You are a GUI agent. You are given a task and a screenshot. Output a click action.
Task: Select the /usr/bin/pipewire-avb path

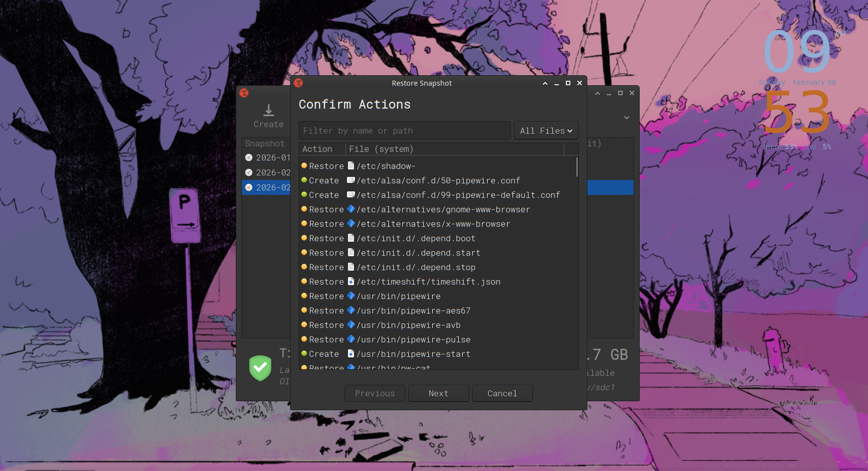click(x=408, y=325)
